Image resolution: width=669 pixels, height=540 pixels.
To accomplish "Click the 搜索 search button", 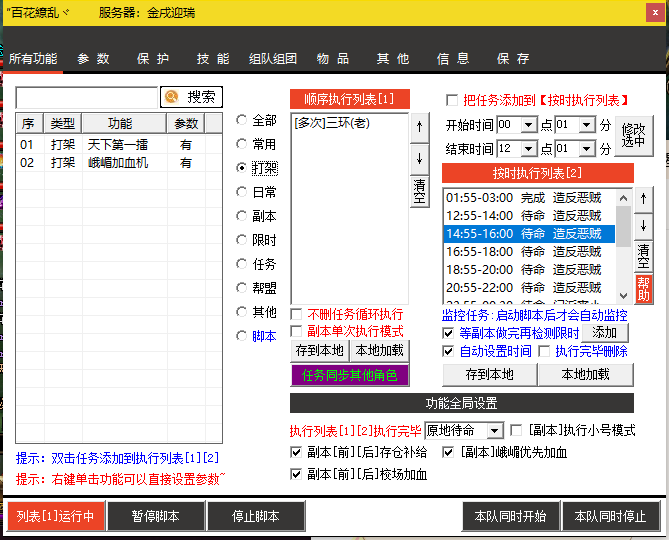I will [x=191, y=97].
